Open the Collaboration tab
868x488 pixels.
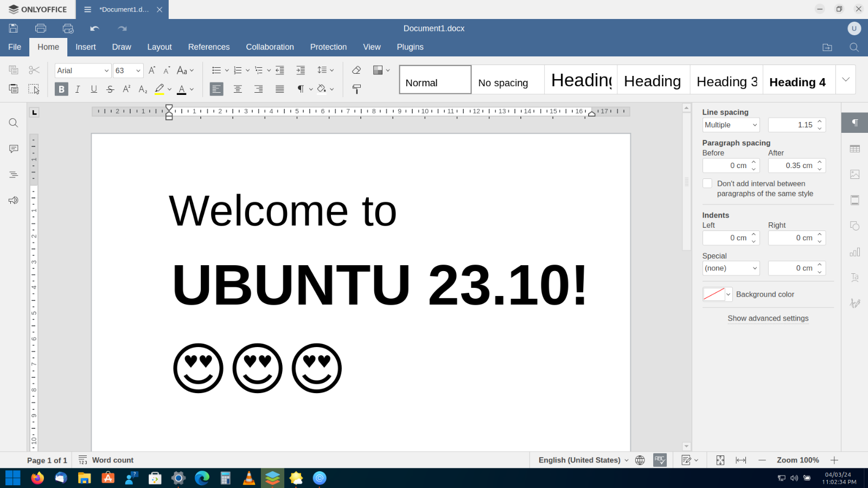pos(270,47)
